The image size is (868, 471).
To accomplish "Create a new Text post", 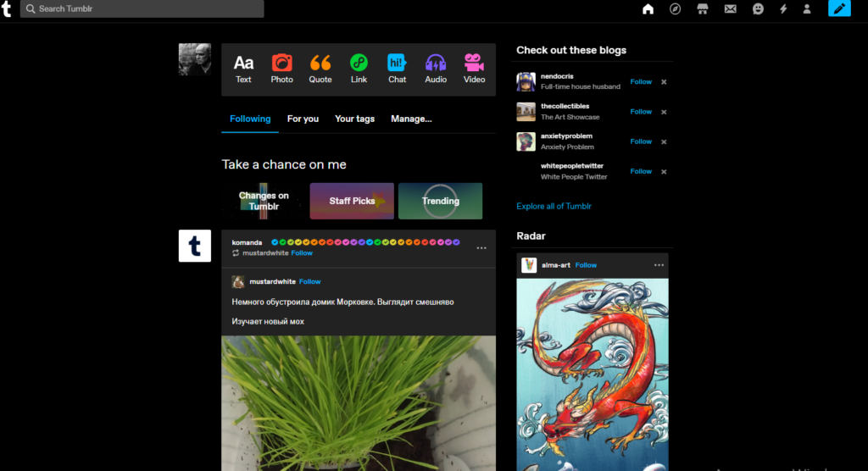I will (243, 69).
